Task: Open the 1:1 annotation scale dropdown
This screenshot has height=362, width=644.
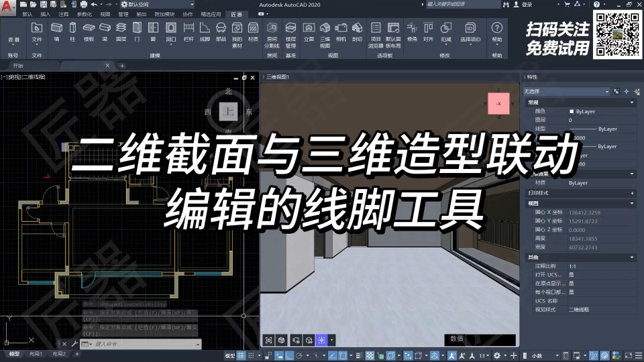Action: [x=484, y=355]
